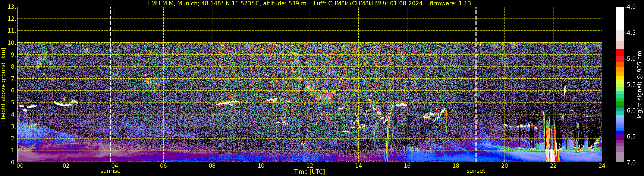Click the 'log(rc-signal) @ 905 nm' colorbar title
This screenshot has height=176, width=644.
coord(640,85)
